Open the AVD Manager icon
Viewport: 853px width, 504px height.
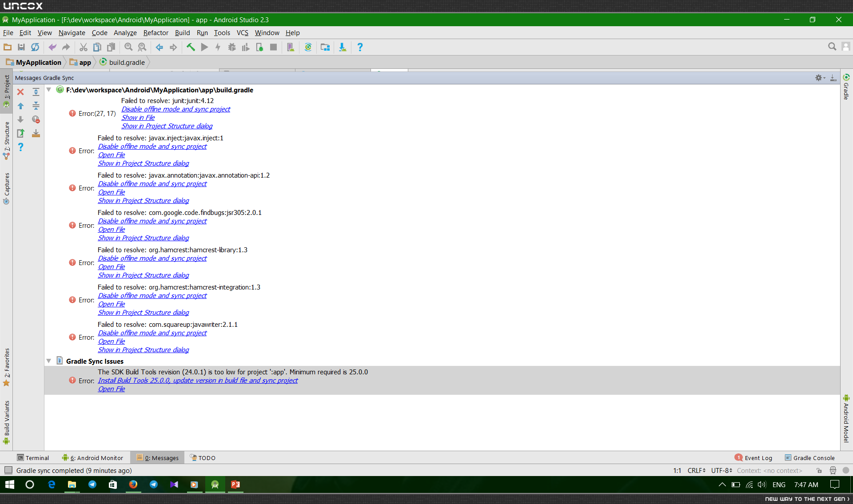pos(291,47)
